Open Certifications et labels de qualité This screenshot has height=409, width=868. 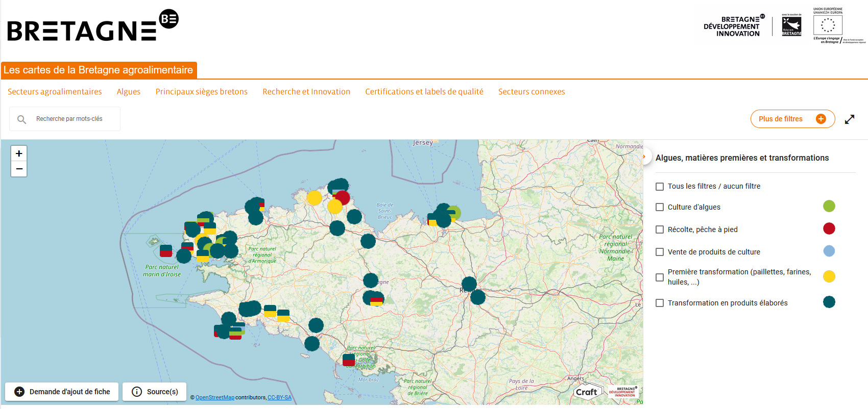pyautogui.click(x=424, y=92)
